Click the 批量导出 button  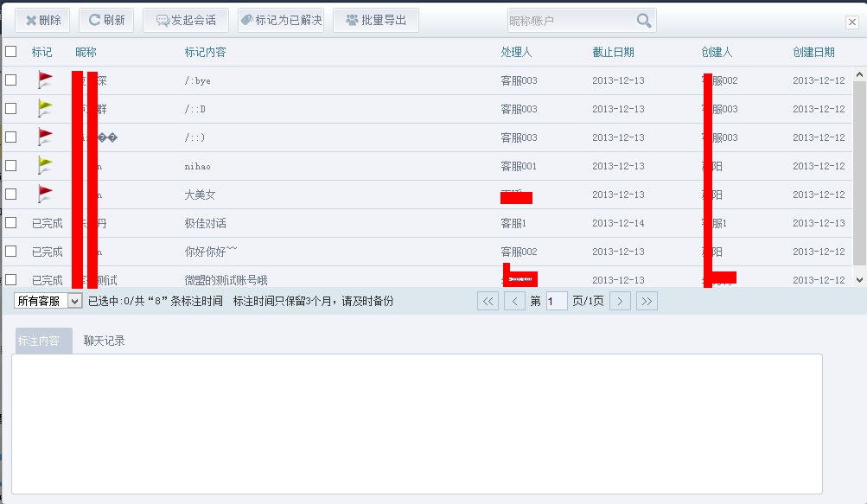click(376, 21)
